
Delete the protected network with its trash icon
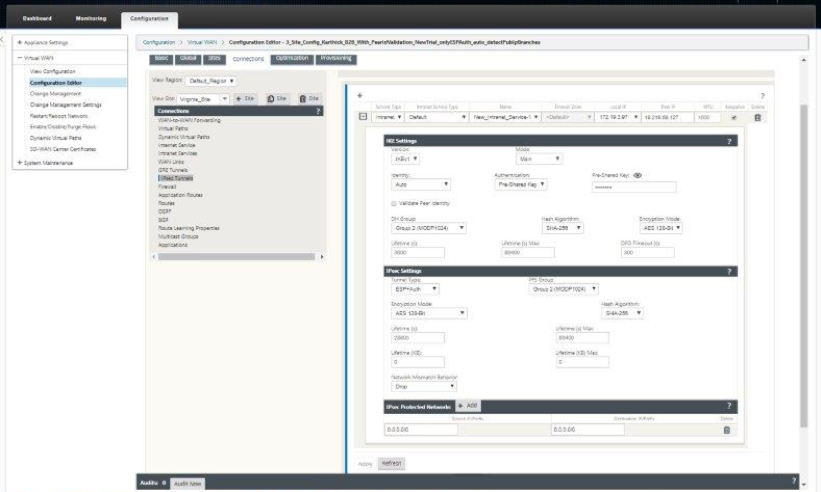click(727, 430)
